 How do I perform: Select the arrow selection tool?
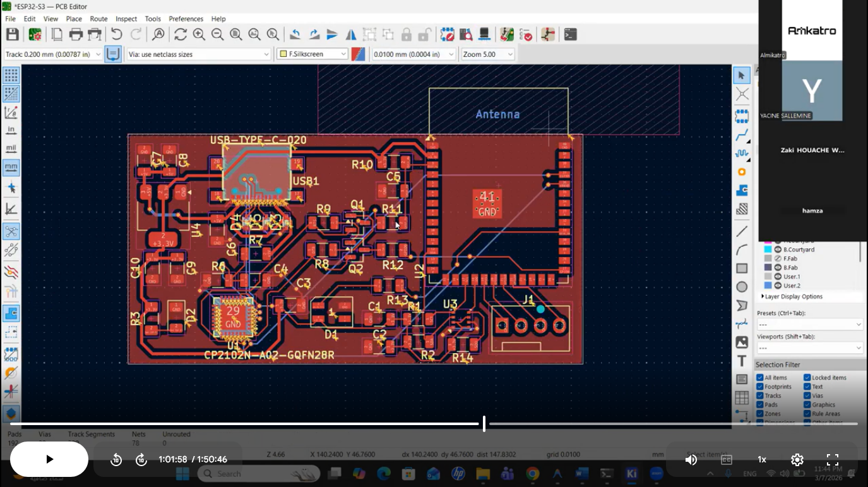tap(742, 75)
